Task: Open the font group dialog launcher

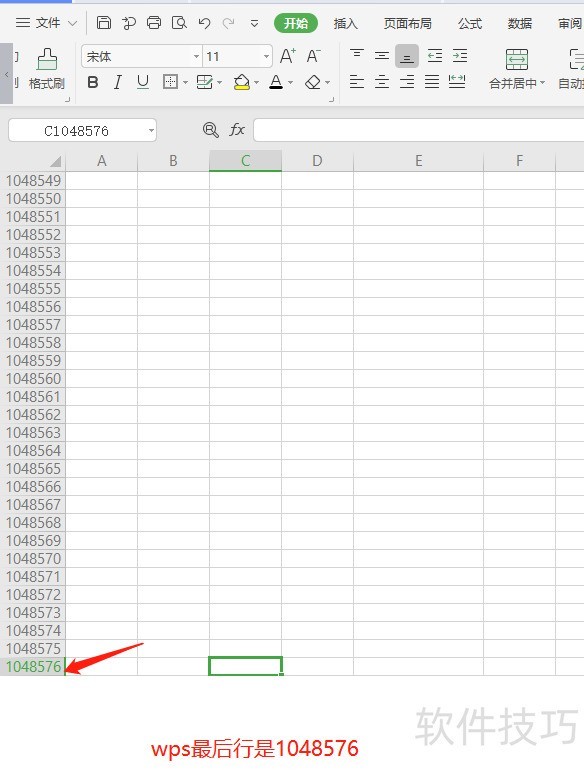Action: click(332, 100)
